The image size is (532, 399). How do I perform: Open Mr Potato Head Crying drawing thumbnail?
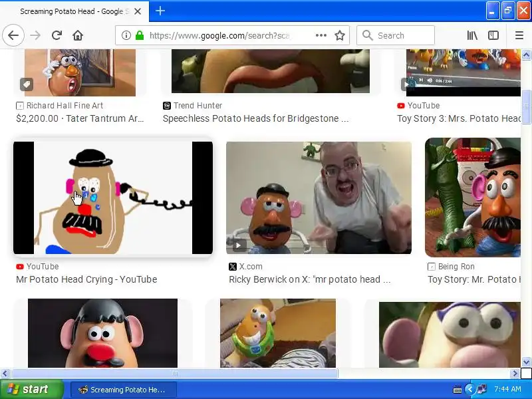point(113,198)
